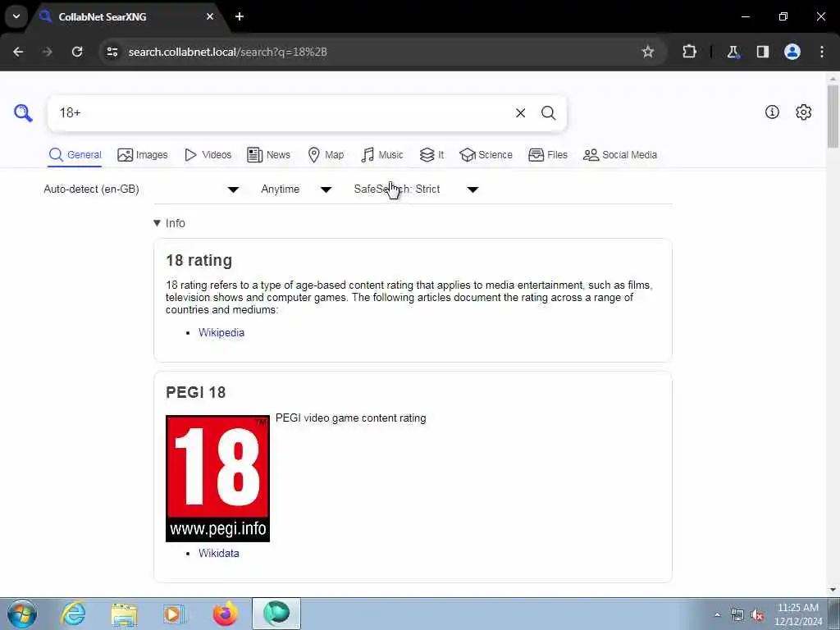This screenshot has height=630, width=840.
Task: Focus the search box containing 18+
Action: click(x=284, y=113)
